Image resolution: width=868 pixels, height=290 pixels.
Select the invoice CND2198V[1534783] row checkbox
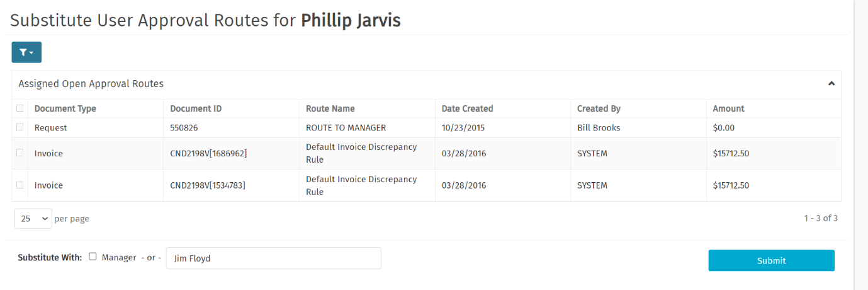coord(20,185)
